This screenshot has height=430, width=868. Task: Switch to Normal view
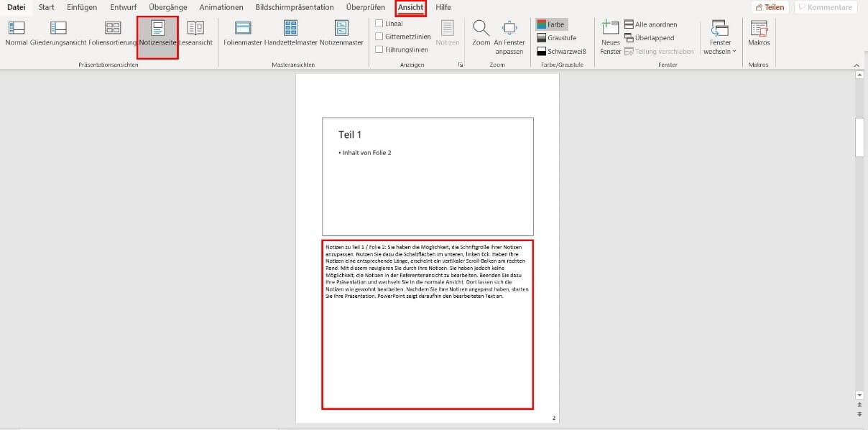point(17,34)
